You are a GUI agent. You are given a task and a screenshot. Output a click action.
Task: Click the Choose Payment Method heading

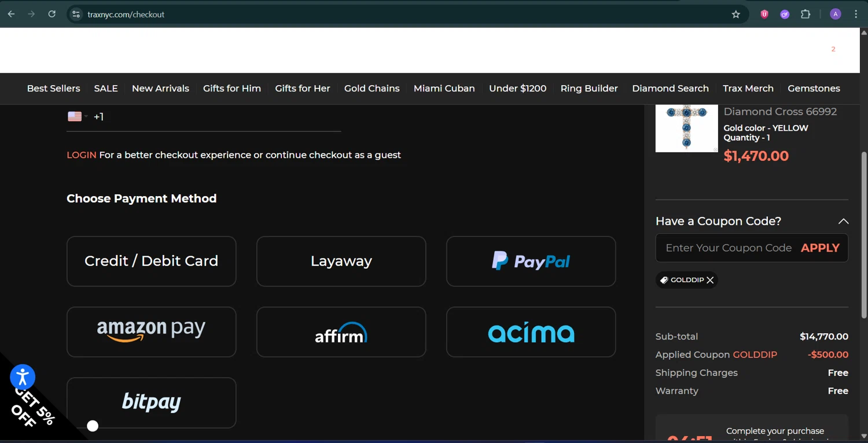pos(142,198)
